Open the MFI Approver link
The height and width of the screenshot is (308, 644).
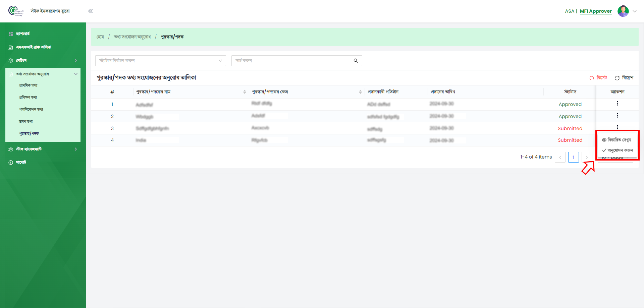[x=596, y=11]
